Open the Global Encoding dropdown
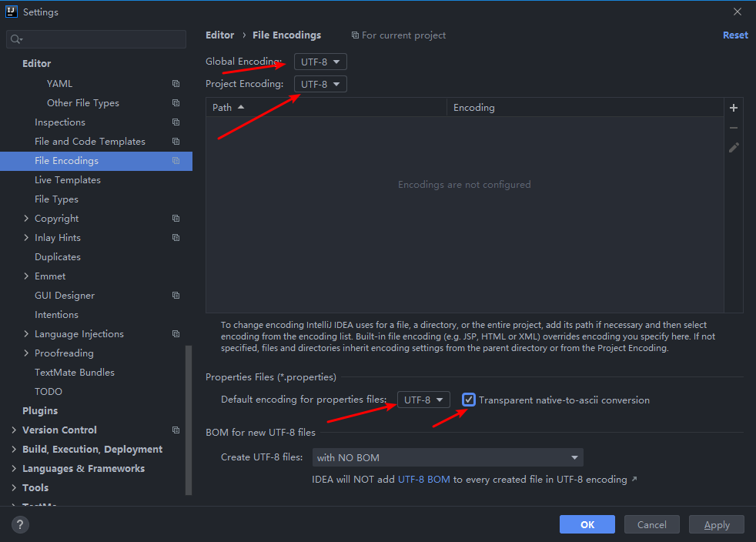The image size is (756, 542). [x=320, y=62]
